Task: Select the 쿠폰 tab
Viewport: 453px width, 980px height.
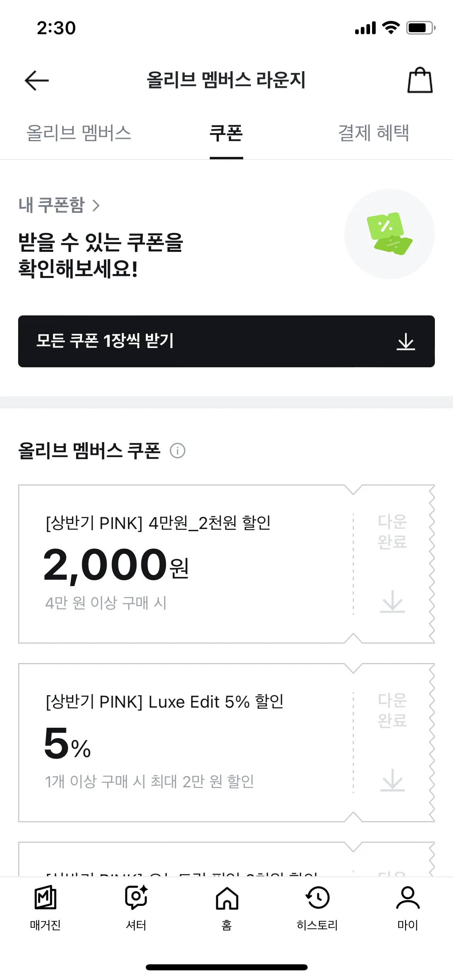Action: (x=226, y=133)
